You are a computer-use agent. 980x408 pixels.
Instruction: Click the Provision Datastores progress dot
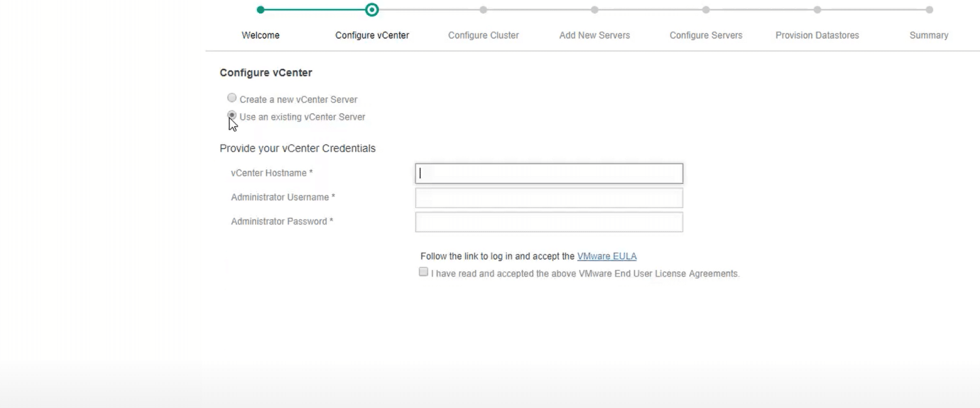pyautogui.click(x=817, y=10)
